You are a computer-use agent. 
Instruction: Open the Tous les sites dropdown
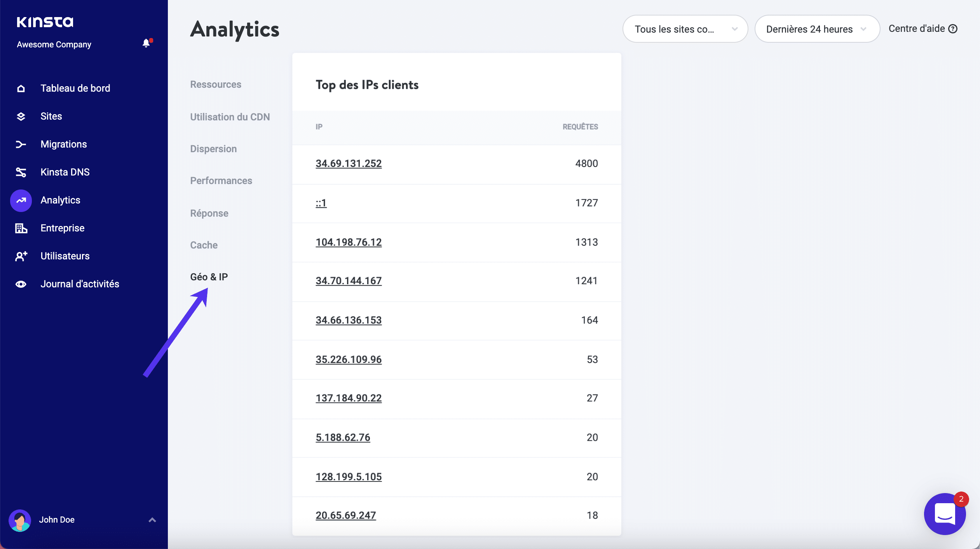click(685, 29)
